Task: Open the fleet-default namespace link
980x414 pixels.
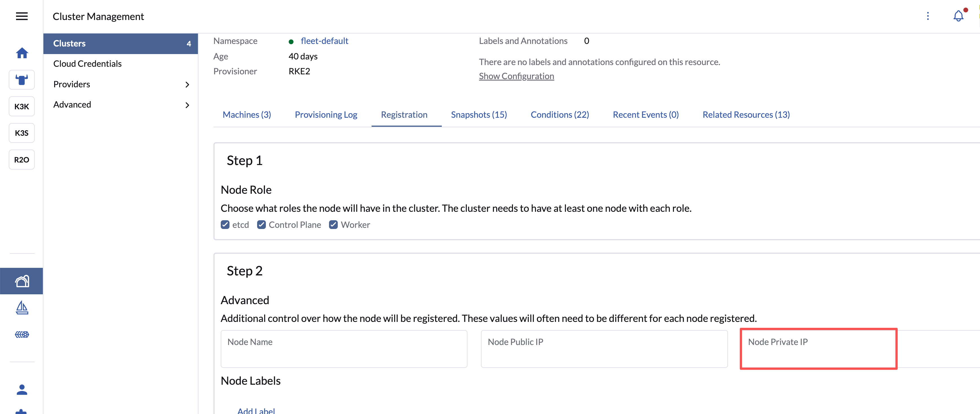Action: point(324,41)
